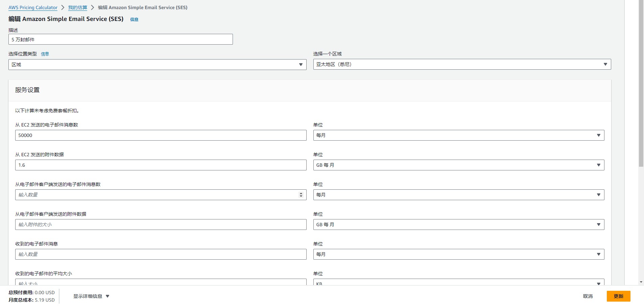Screen dimensions: 644x306
Task: Click 总预付费用 0.00 USD text
Action: pos(31,292)
